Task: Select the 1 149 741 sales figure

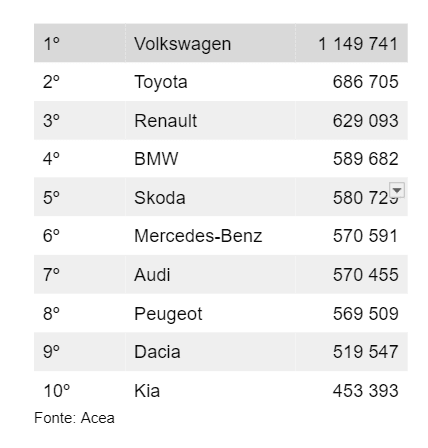Action: click(x=358, y=44)
